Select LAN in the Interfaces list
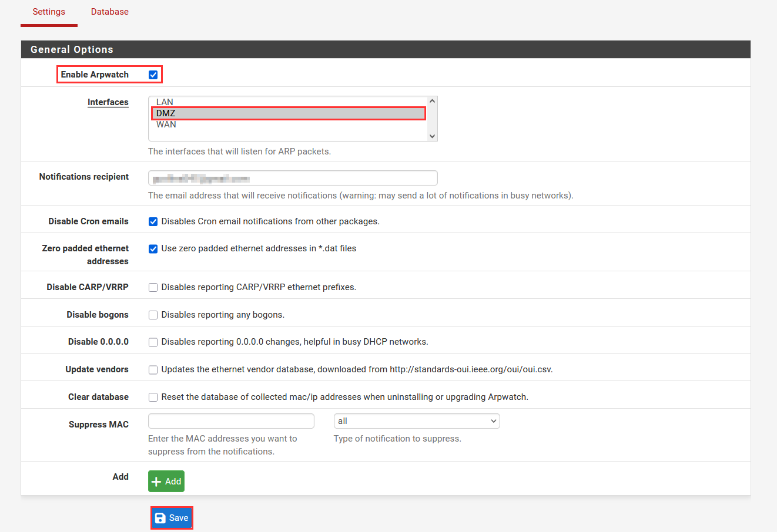 click(165, 102)
